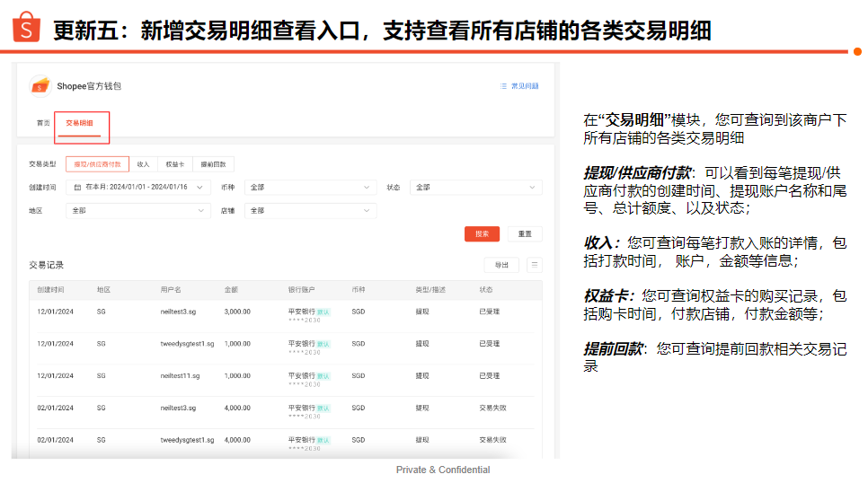Choose the 收入 transaction type
868x492 pixels.
coord(144,164)
